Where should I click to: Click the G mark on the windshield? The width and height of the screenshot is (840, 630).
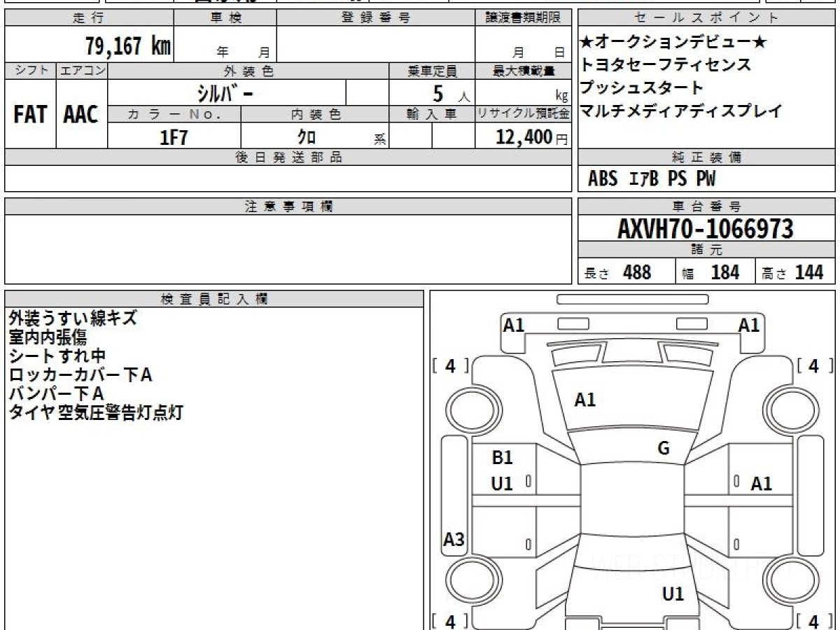coord(664,449)
